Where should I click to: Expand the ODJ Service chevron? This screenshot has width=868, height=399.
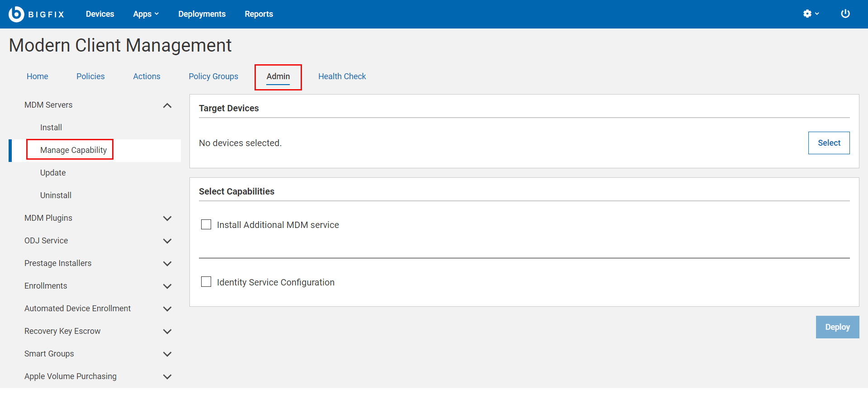[x=167, y=241]
